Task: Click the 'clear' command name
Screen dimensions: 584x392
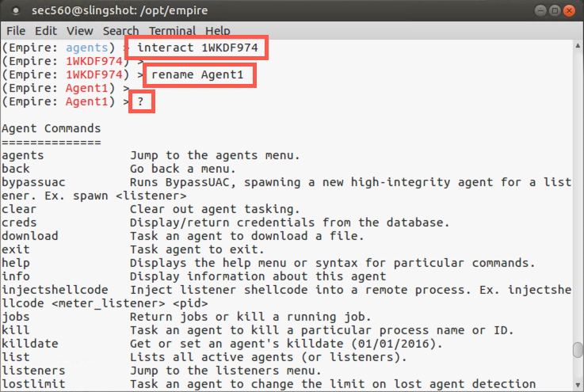Action: click(x=19, y=209)
